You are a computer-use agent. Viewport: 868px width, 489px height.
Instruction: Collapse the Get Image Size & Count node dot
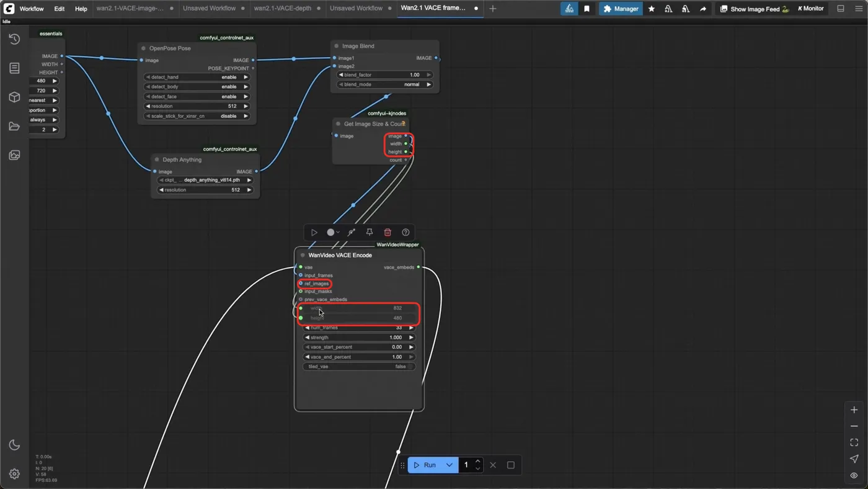[338, 124]
